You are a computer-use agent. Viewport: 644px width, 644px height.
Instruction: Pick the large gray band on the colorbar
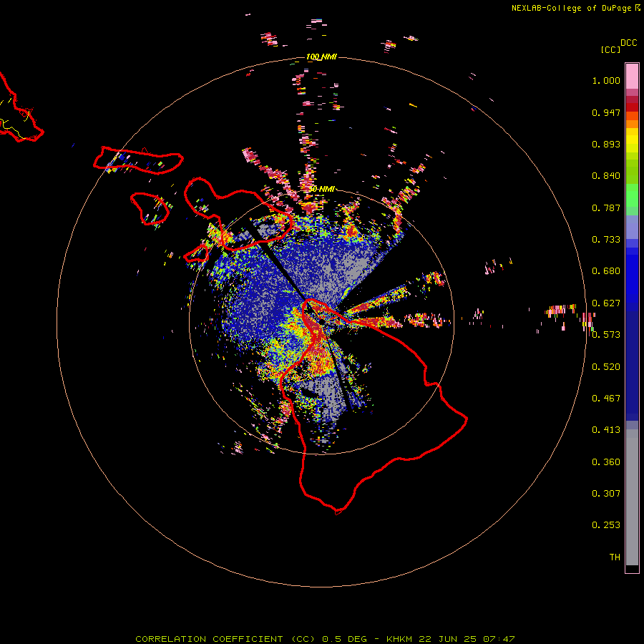tap(632, 497)
